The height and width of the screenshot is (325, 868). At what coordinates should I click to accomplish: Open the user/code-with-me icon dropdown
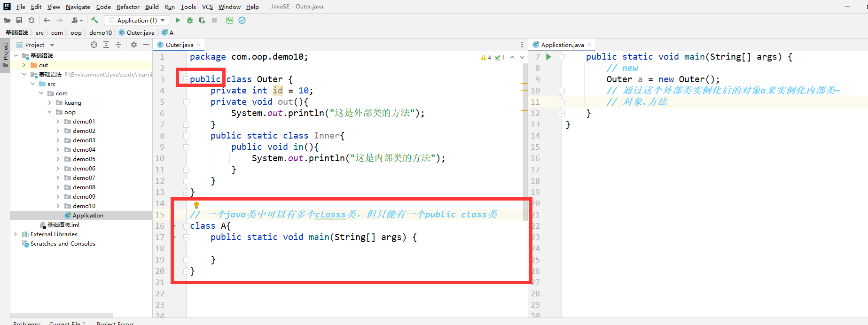(77, 20)
